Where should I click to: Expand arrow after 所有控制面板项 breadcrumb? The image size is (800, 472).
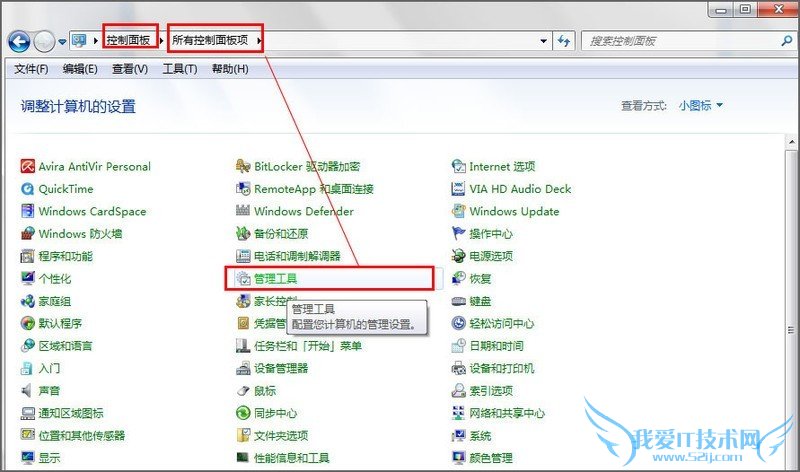pyautogui.click(x=259, y=40)
